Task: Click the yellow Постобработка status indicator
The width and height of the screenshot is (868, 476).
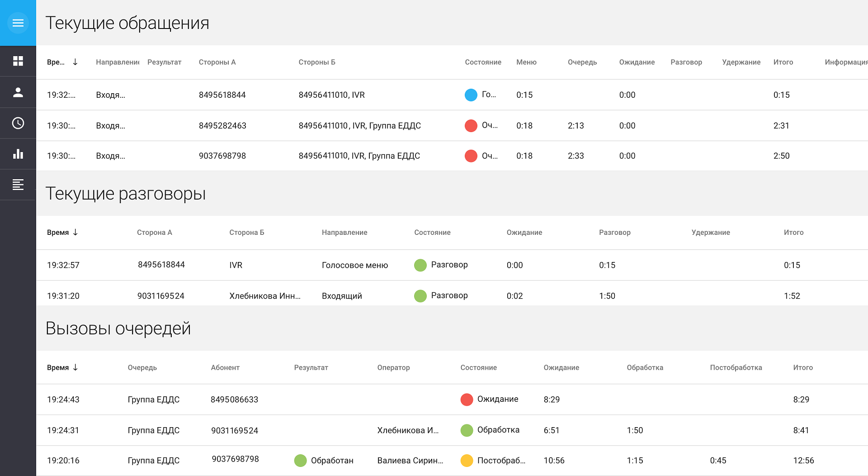Action: coord(467,461)
